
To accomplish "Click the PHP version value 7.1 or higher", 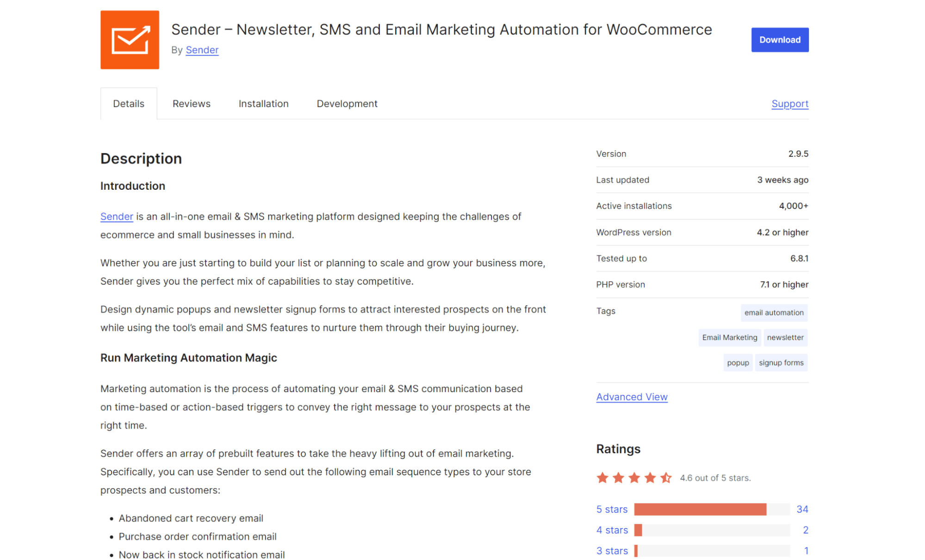I will (784, 285).
